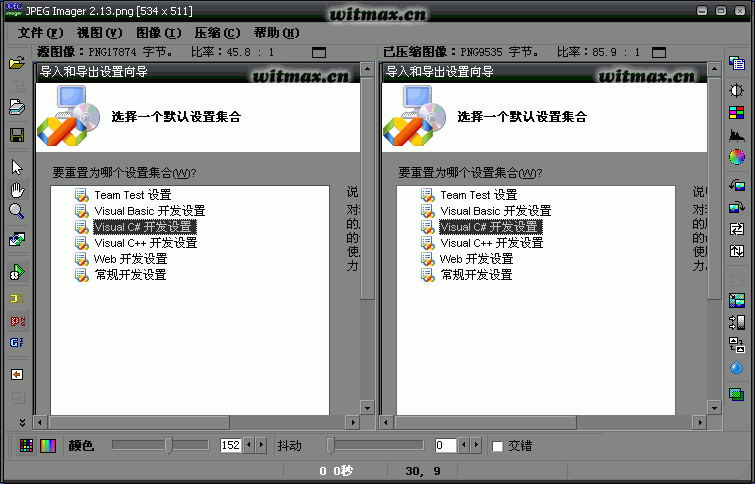Click the green overlapping layers icon

point(737,394)
